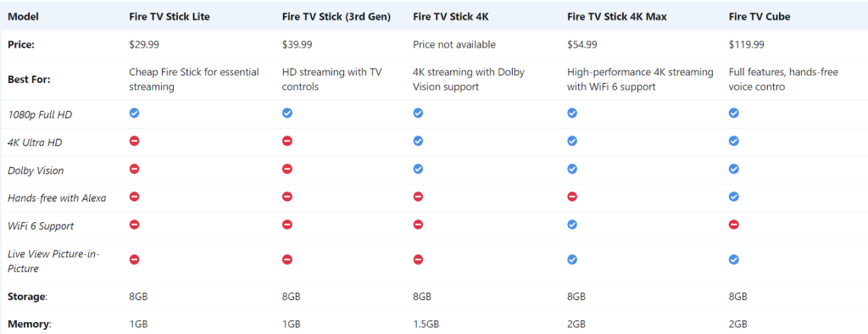The width and height of the screenshot is (868, 334).
Task: Click the red Live View icon for Fire TV Stick Lite
Action: 134,259
